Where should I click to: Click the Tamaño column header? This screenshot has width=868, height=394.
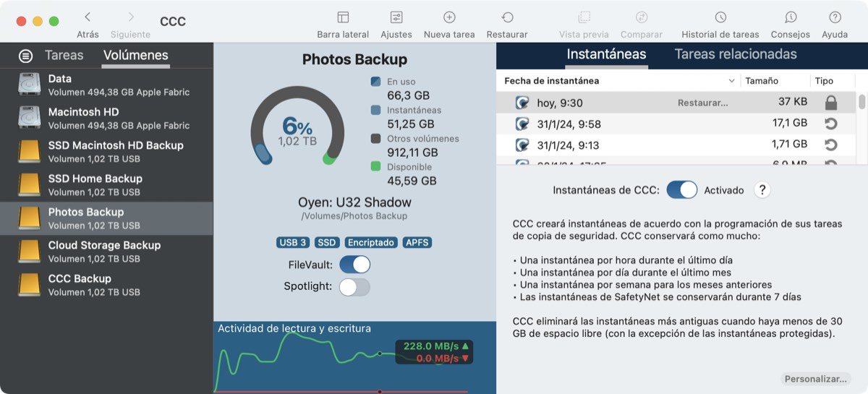[762, 81]
